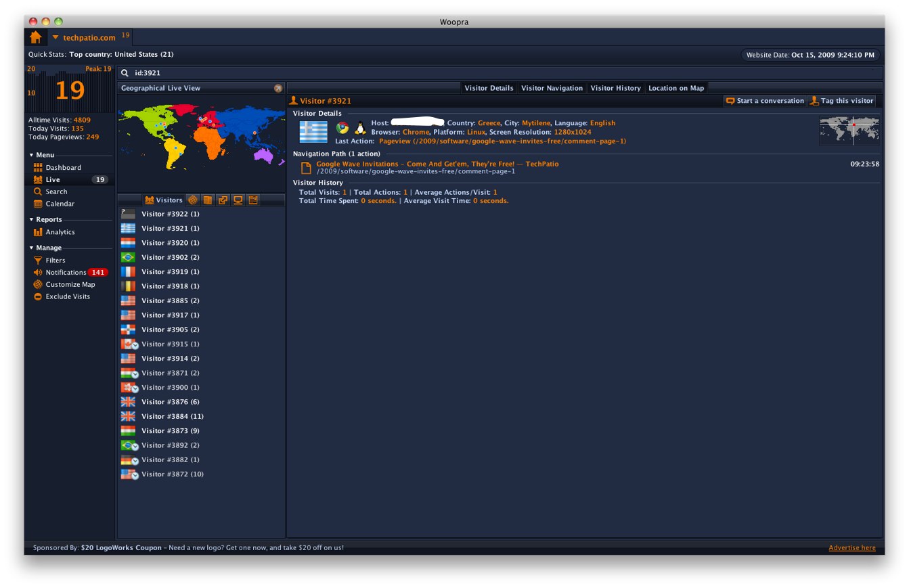Collapse the Menu section in sidebar
Viewport: 909px width, 588px height.
pyautogui.click(x=31, y=156)
